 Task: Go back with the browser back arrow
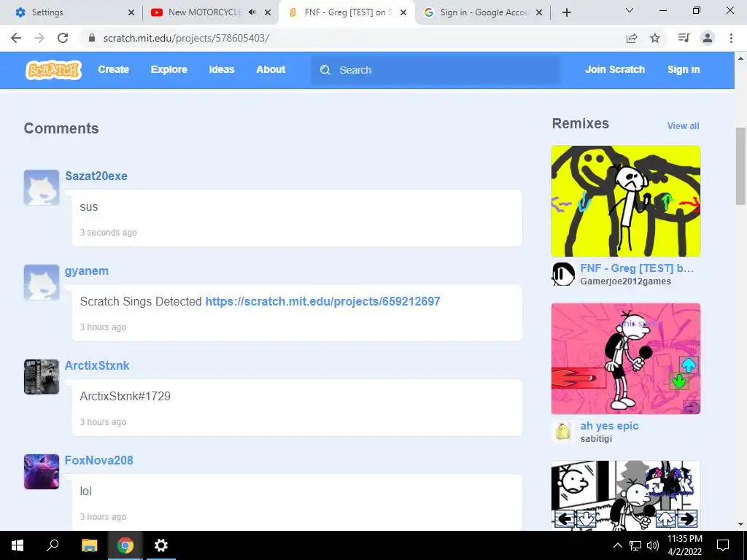coord(16,38)
